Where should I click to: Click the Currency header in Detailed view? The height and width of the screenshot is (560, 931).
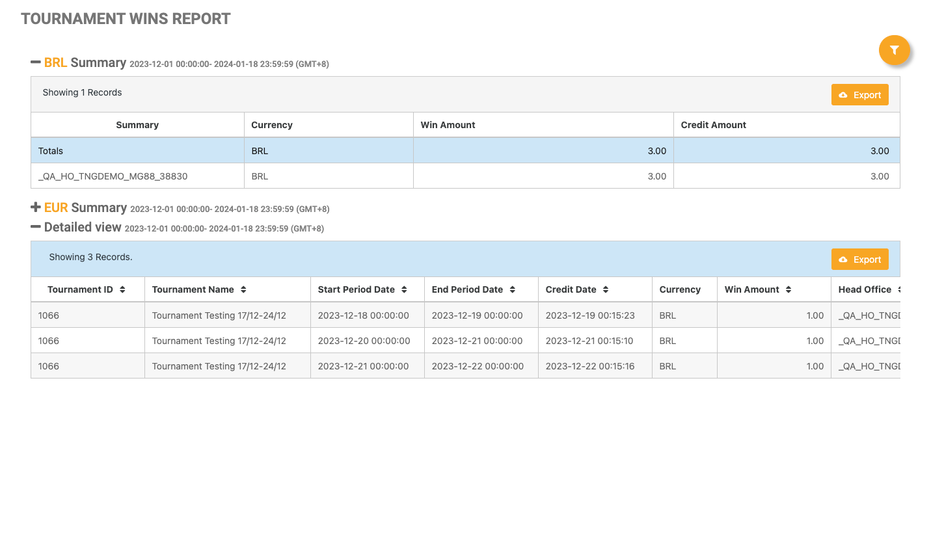(680, 289)
